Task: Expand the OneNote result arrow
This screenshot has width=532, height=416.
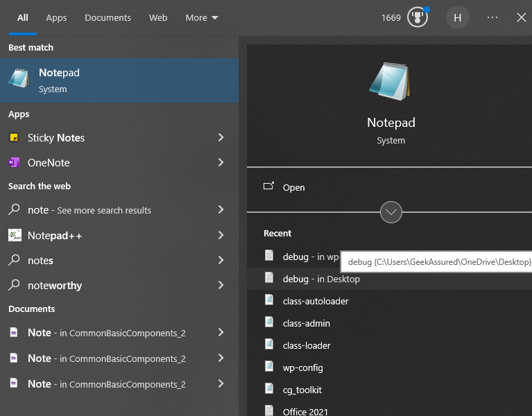Action: coord(221,162)
